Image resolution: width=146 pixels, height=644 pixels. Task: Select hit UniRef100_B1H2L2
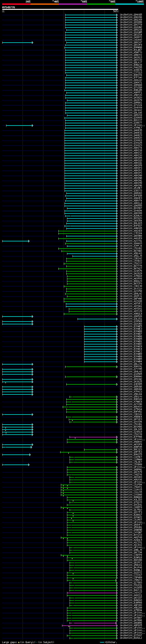pos(131,638)
